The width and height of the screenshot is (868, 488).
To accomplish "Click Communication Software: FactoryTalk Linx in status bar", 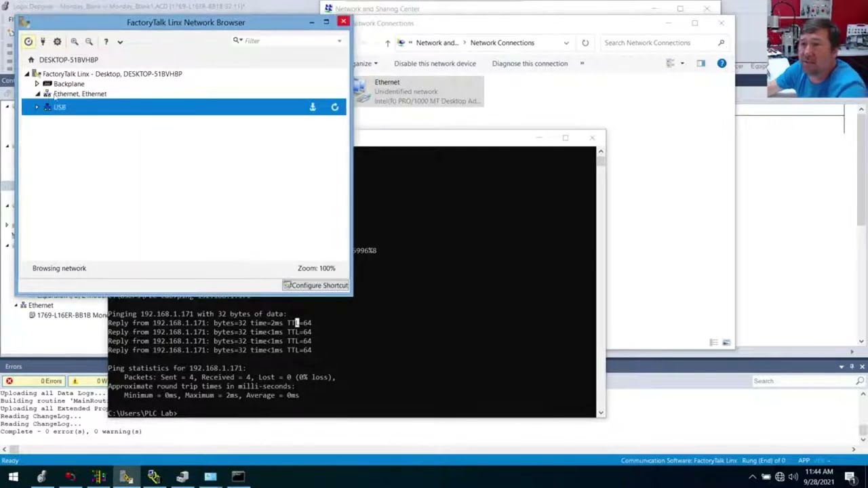I will (679, 461).
